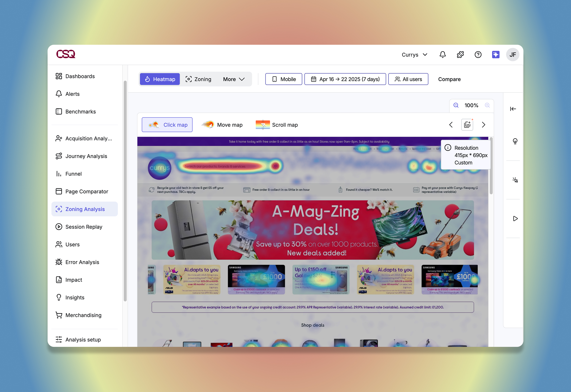Screen dimensions: 571x392
Task: Select the Zoning tab
Action: (198, 79)
